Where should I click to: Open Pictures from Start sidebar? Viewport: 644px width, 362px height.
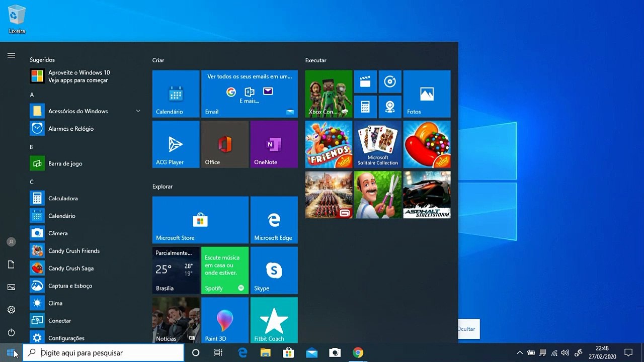coord(11,287)
